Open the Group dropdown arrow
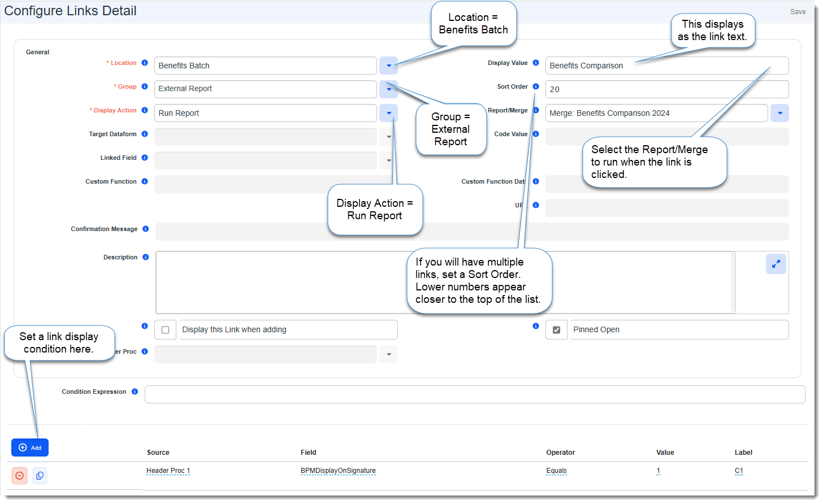Image resolution: width=823 pixels, height=504 pixels. coord(389,89)
